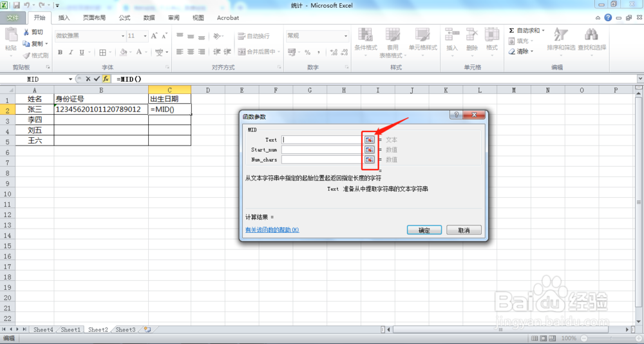This screenshot has height=344, width=644.
Task: Click the zoom slider in the status bar
Action: click(x=611, y=338)
